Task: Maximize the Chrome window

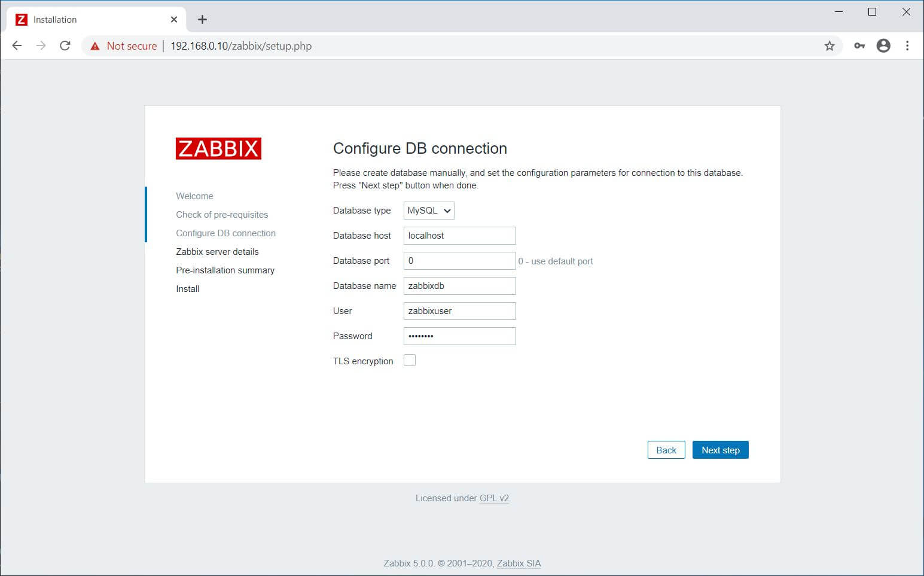Action: [x=872, y=11]
